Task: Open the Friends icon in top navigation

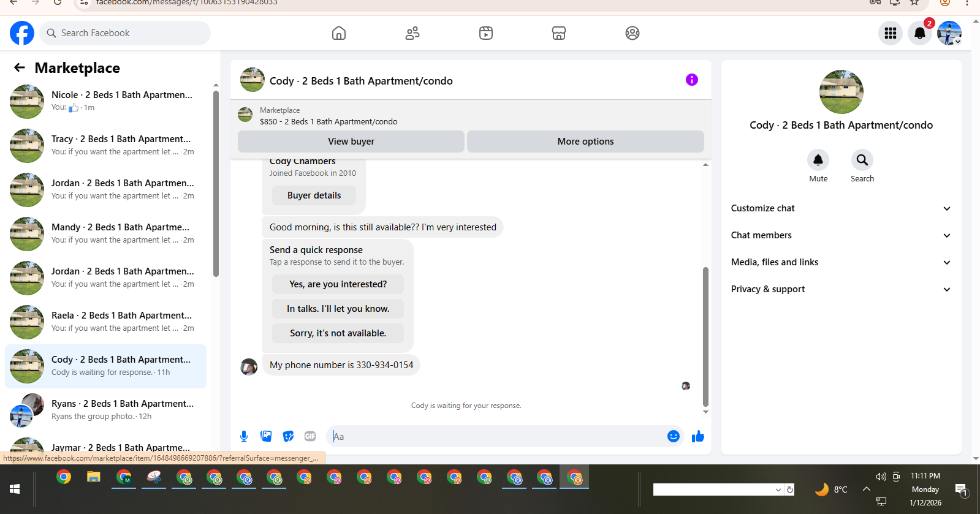Action: point(412,33)
